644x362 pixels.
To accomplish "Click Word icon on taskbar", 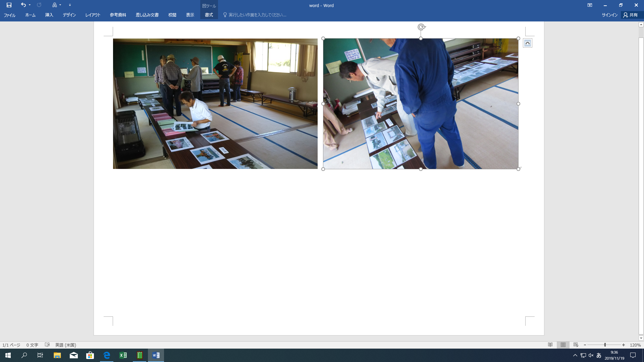I will point(156,355).
